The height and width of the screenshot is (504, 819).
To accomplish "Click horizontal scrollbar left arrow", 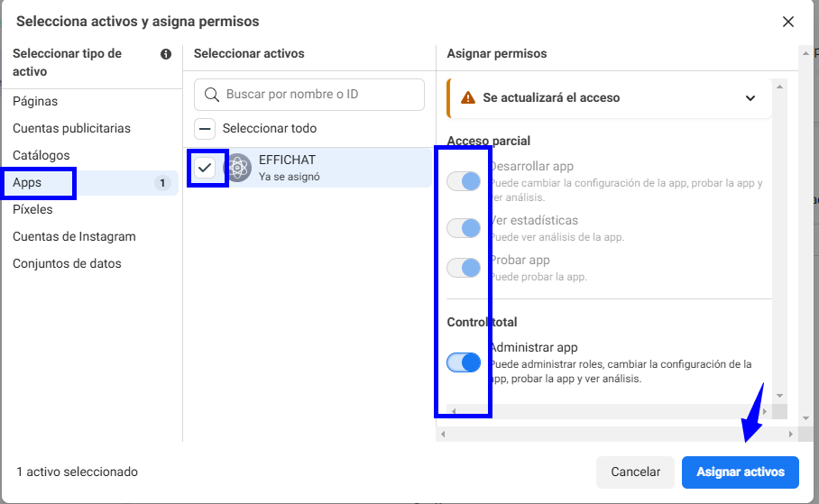I will (x=442, y=435).
